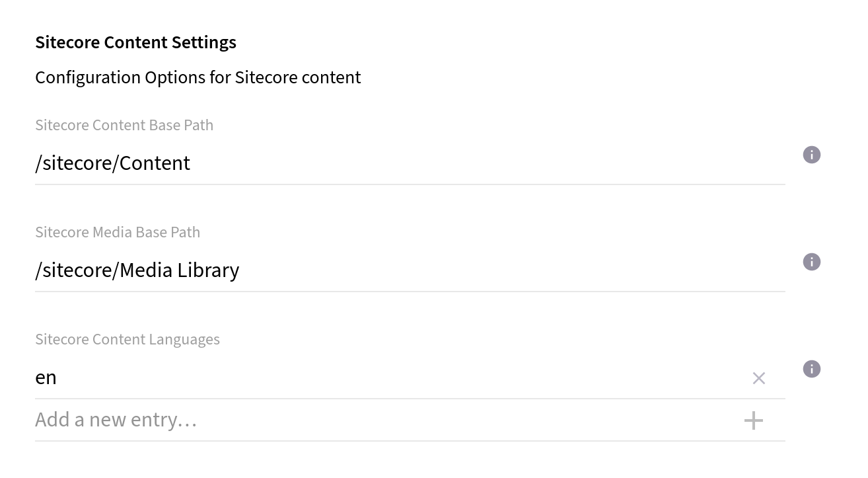Select the '/sitecore/Content' text input
The width and height of the screenshot is (868, 478).
[112, 163]
